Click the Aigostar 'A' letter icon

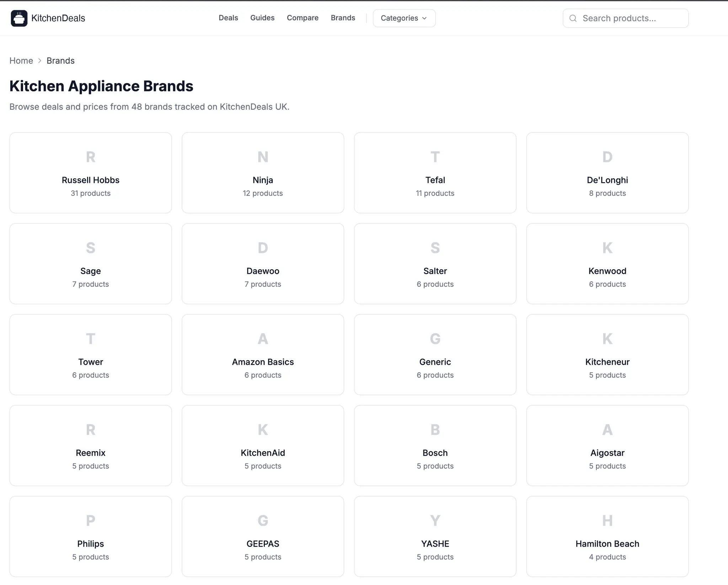click(x=607, y=430)
